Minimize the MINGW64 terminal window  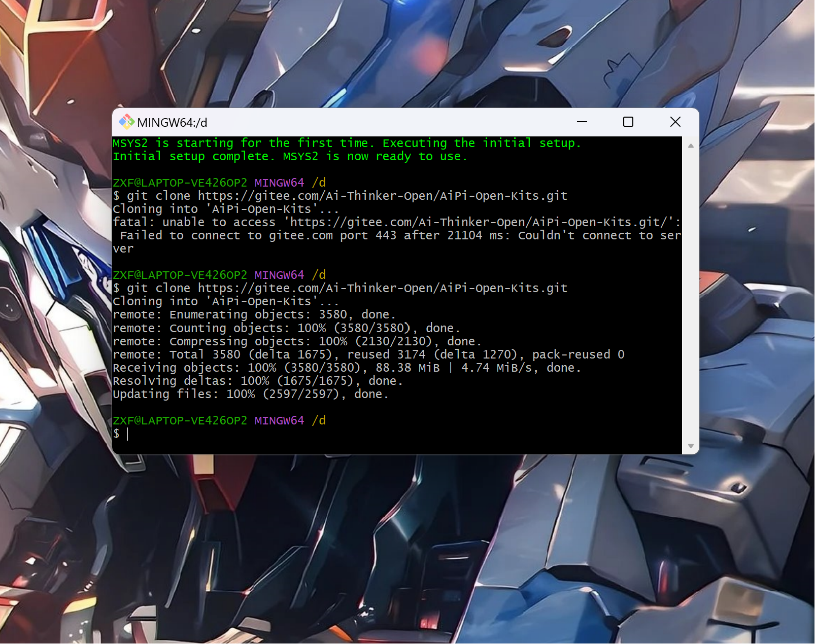click(x=582, y=122)
